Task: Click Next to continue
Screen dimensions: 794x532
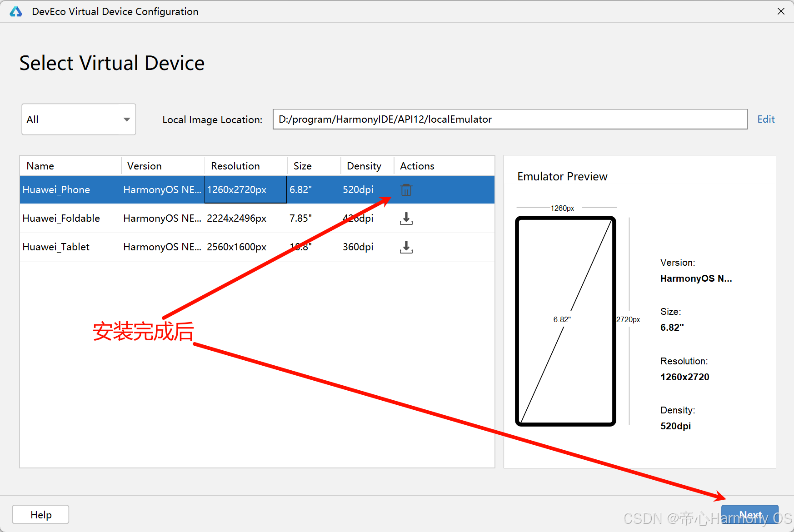Action: pos(750,515)
